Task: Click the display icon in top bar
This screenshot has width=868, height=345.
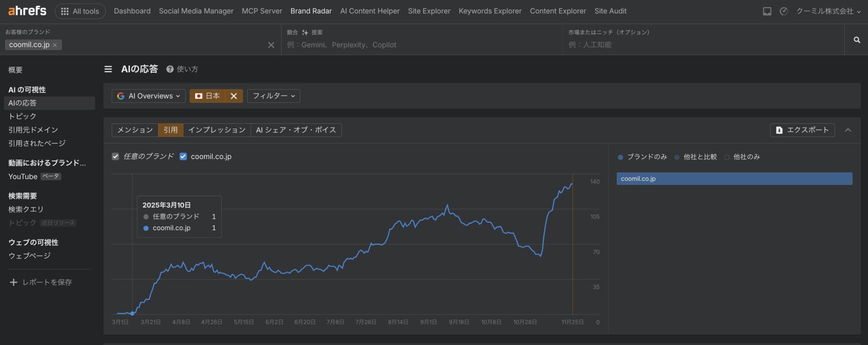Action: click(767, 11)
